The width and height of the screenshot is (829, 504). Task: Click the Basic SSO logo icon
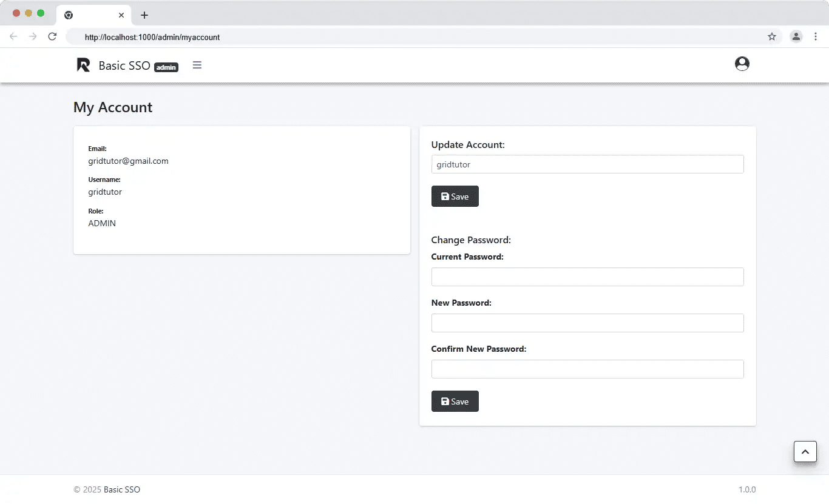(x=83, y=65)
